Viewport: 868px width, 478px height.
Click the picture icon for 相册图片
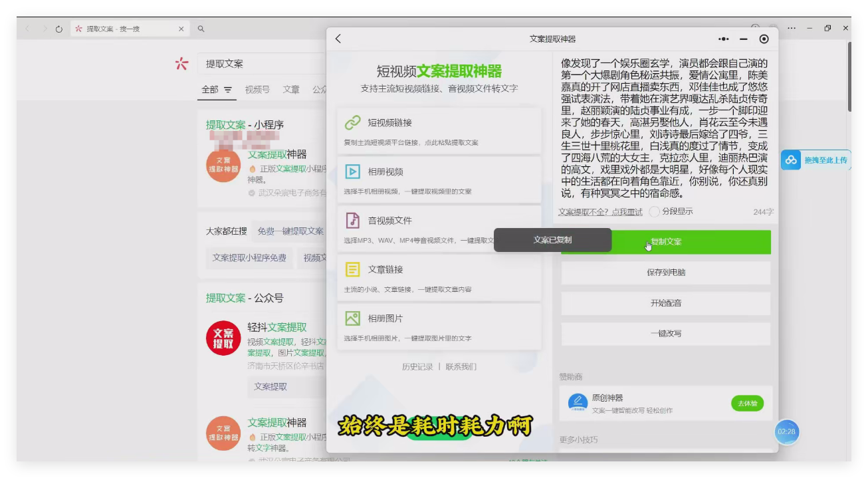353,318
